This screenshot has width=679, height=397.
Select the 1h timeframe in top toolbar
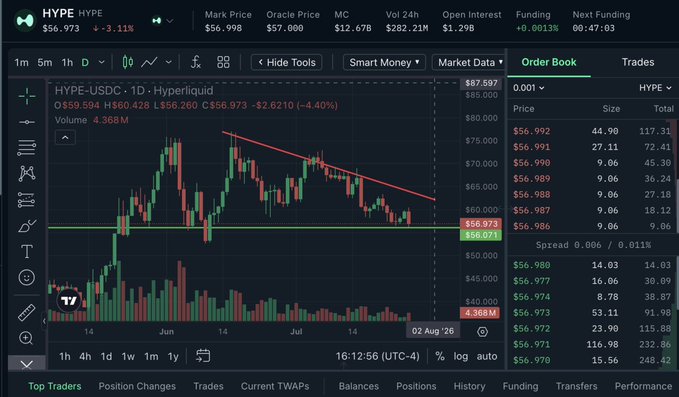(67, 63)
